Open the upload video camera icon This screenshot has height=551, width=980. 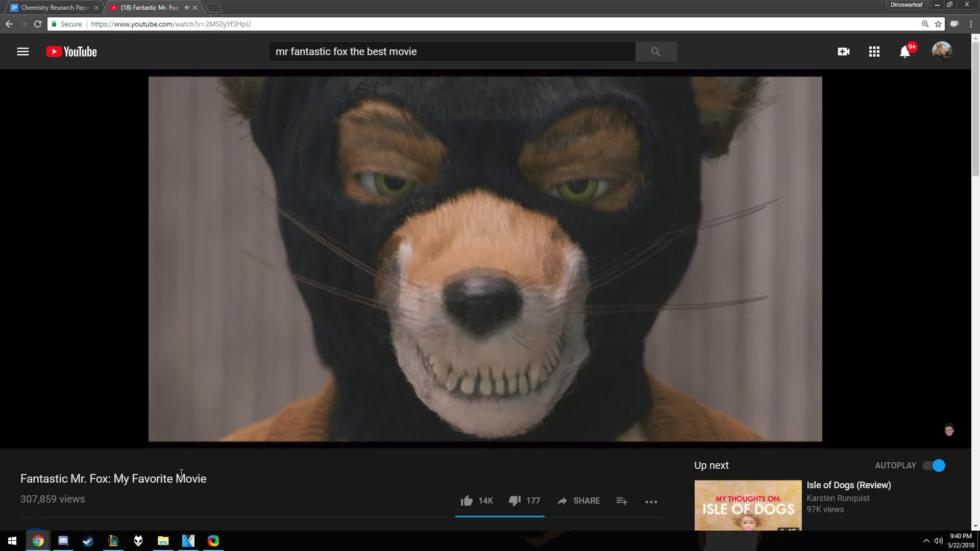844,52
